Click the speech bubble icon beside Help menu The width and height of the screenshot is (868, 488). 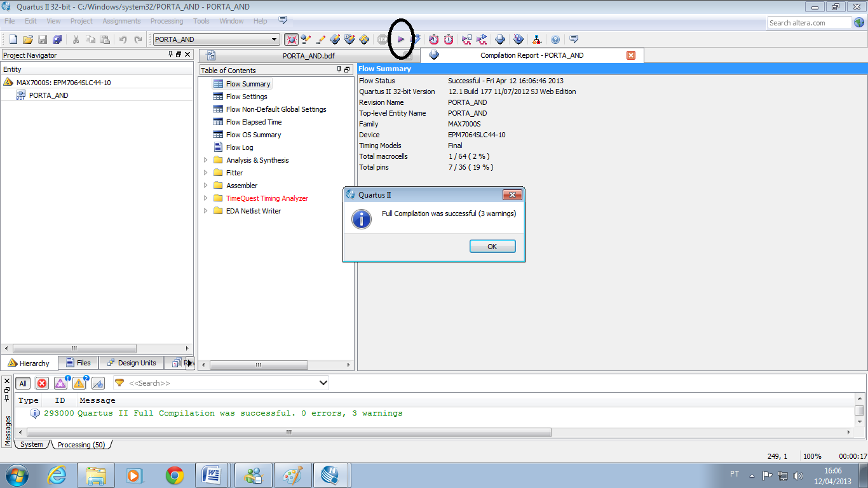pyautogui.click(x=283, y=20)
